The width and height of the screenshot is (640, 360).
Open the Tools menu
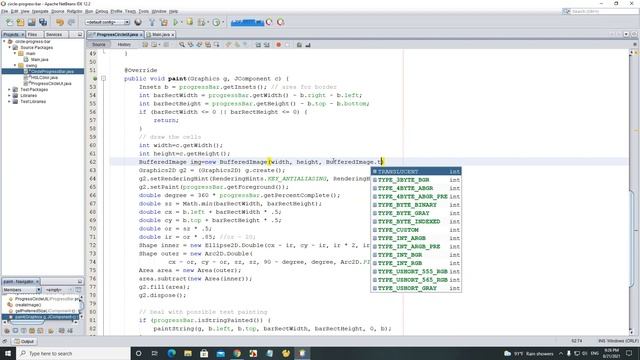pyautogui.click(x=144, y=11)
